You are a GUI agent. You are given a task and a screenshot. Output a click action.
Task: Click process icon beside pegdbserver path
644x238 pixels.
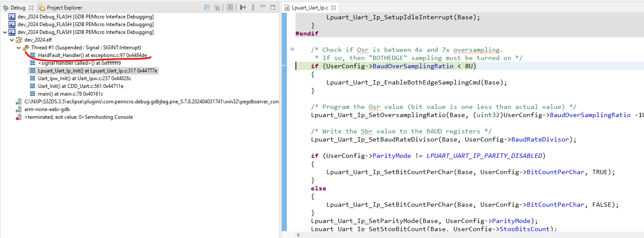click(x=19, y=102)
